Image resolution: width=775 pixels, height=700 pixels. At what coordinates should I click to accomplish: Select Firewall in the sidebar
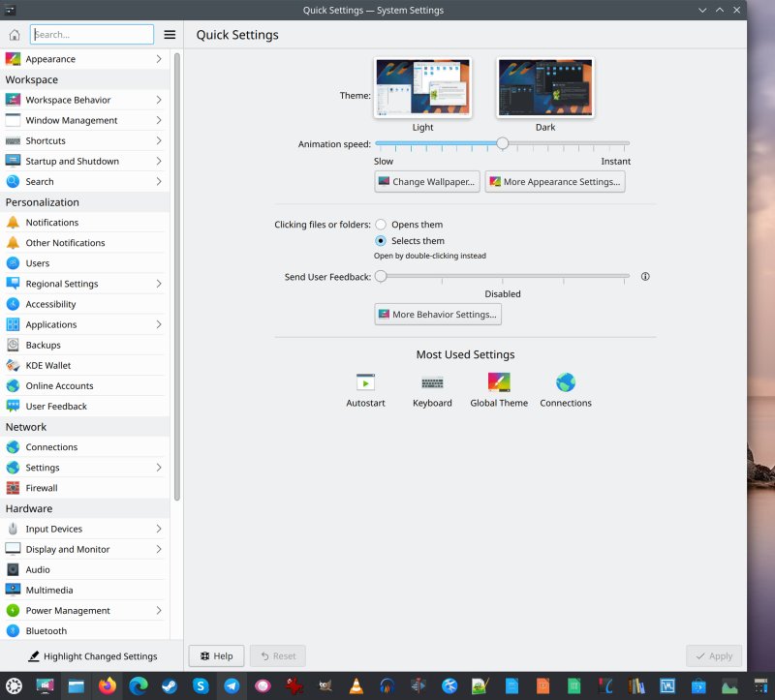tap(41, 487)
